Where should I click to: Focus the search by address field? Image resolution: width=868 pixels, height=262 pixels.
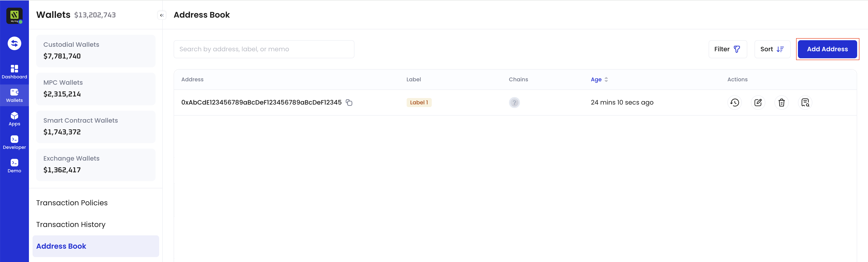pyautogui.click(x=264, y=49)
